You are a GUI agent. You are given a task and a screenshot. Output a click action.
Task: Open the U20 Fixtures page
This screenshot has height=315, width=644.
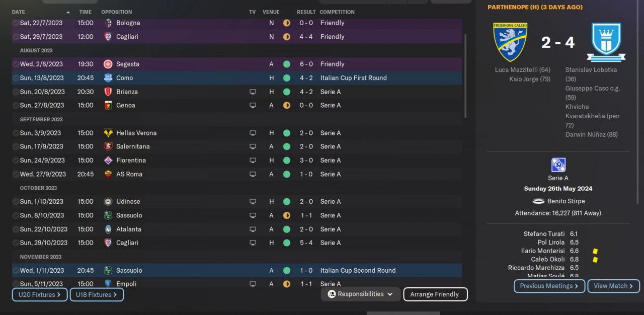(40, 295)
